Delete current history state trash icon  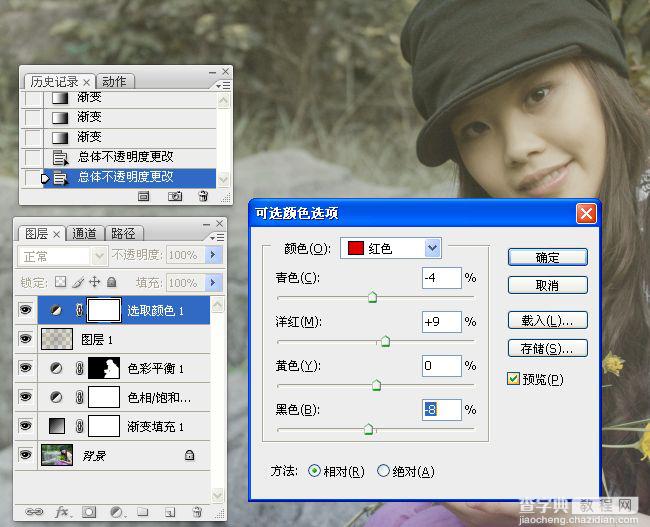203,196
